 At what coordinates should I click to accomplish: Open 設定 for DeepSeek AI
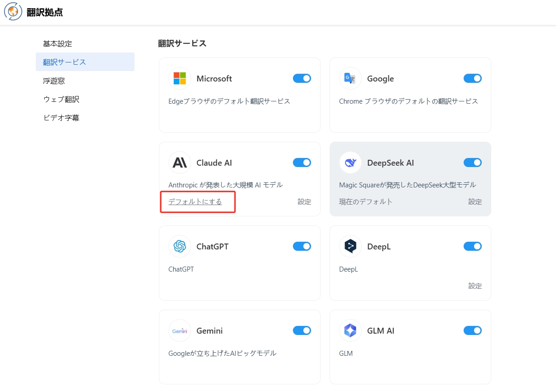(475, 201)
